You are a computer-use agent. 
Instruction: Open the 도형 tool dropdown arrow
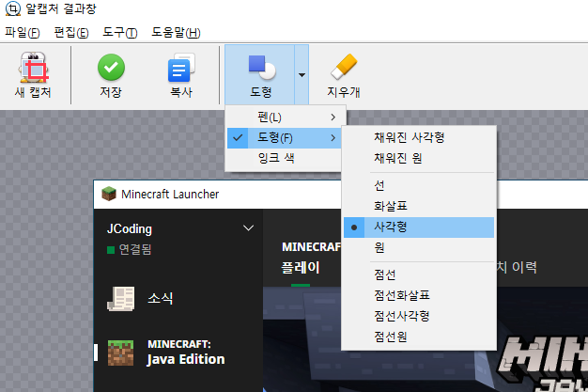[x=302, y=74]
